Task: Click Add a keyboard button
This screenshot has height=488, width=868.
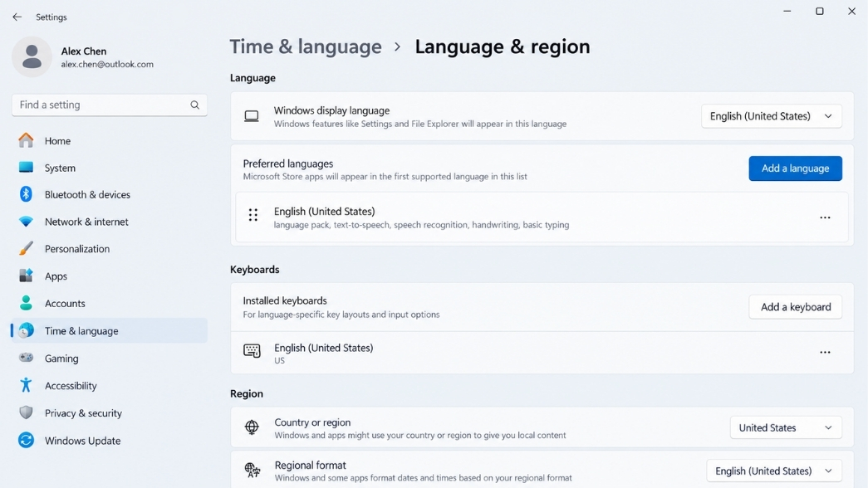Action: click(796, 307)
